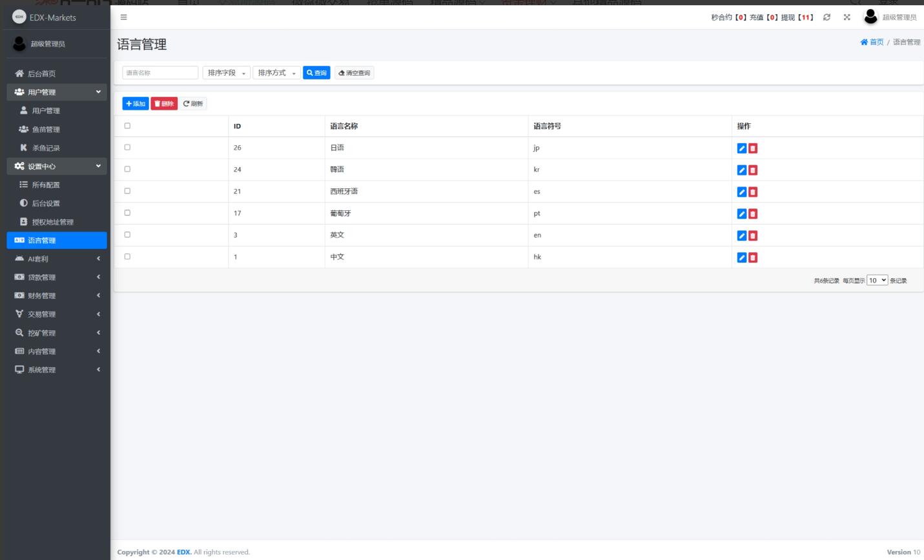Viewport: 924px width, 560px height.
Task: Edit the 英文 language row
Action: tap(742, 235)
